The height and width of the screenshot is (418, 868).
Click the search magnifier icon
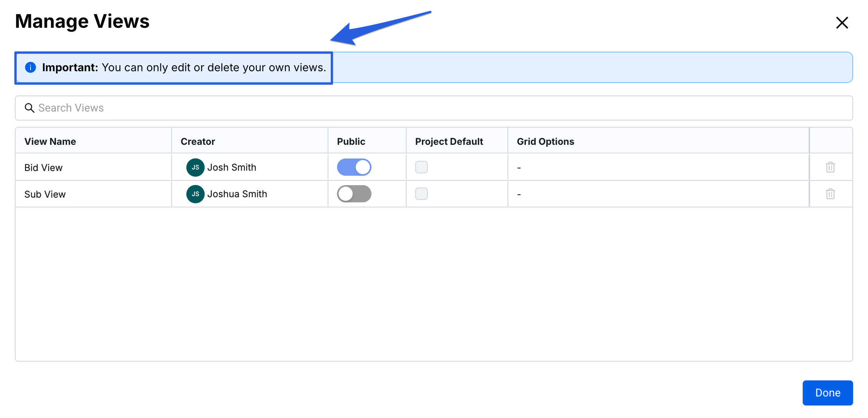(x=29, y=108)
